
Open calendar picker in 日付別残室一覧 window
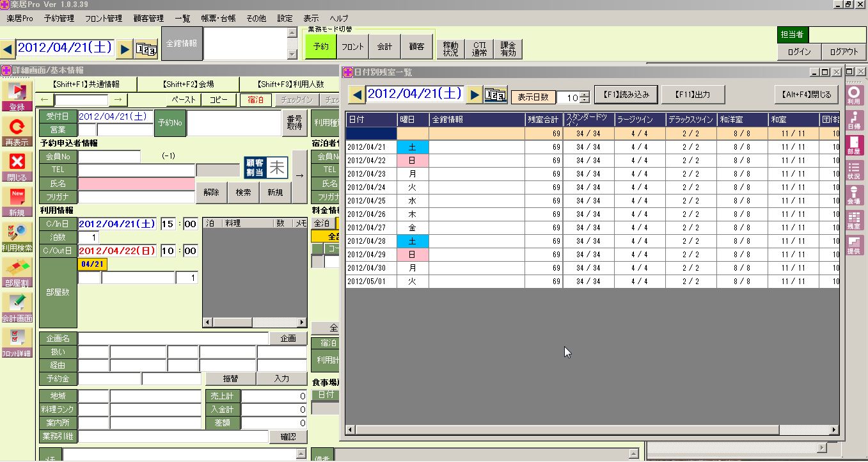pos(495,95)
